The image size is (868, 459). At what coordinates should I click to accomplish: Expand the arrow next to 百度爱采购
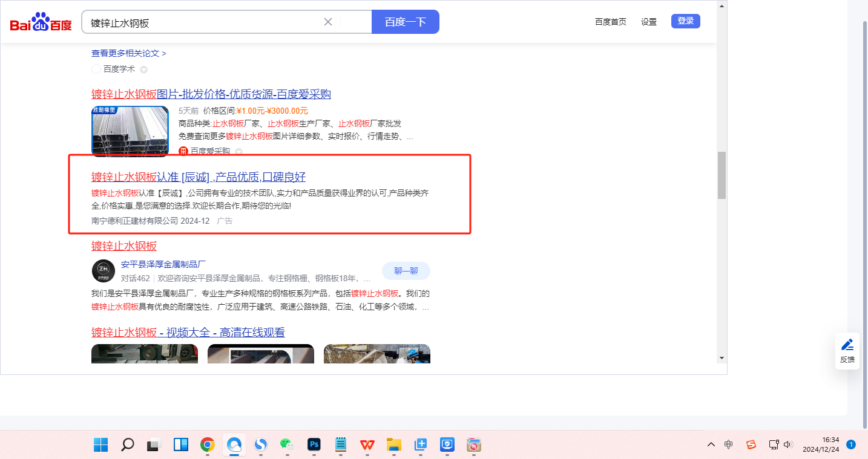(x=238, y=151)
